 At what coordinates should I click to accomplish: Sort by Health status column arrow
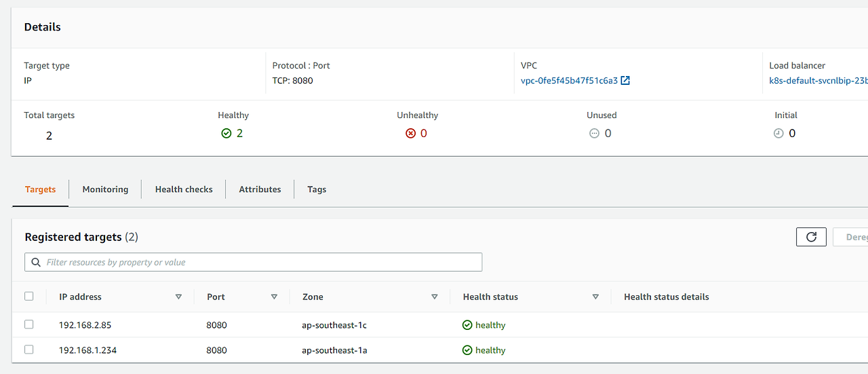click(x=595, y=297)
